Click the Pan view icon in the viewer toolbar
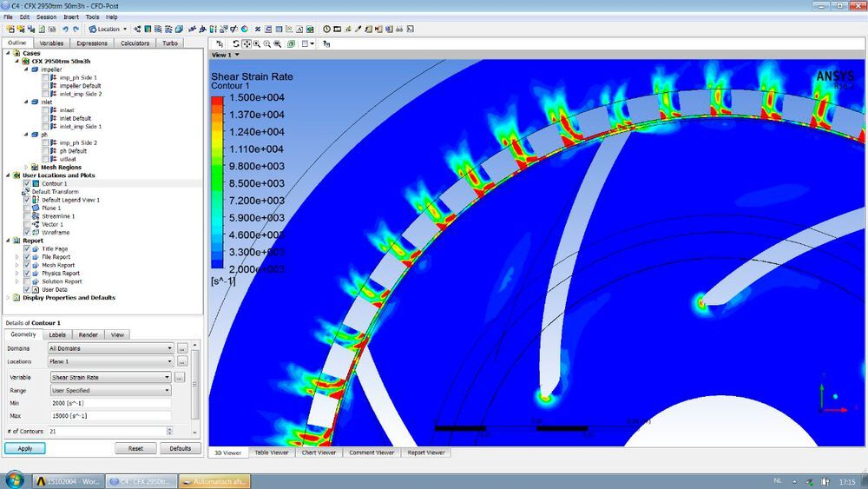 pos(247,43)
